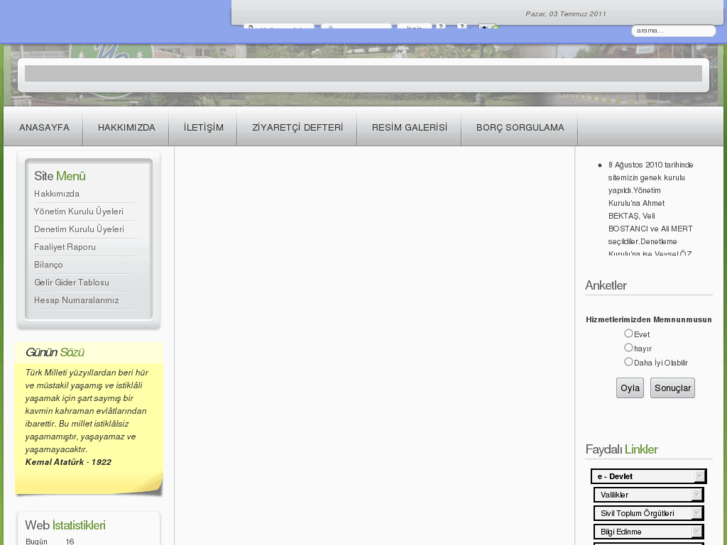727x545 pixels.
Task: Click the Bugün statistics row
Action: point(50,541)
